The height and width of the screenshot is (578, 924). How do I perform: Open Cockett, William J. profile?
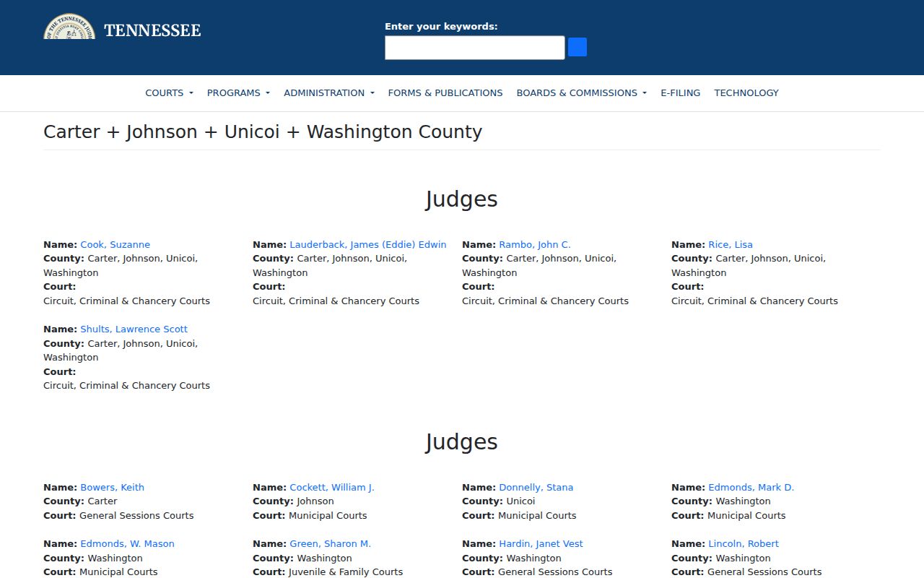click(x=332, y=487)
